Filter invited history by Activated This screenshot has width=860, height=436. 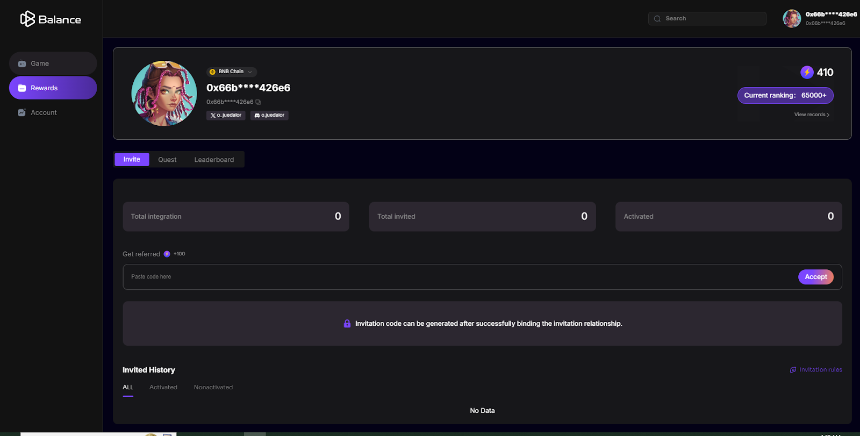[163, 387]
